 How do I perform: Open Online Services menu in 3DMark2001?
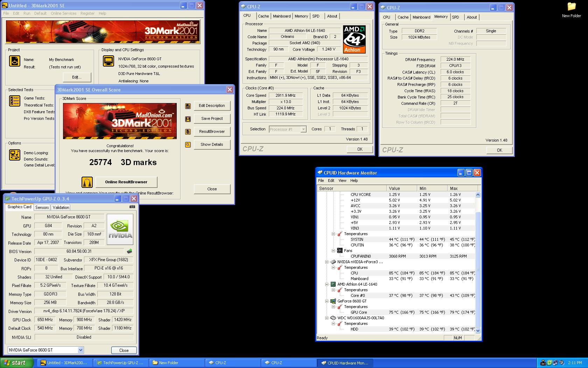63,13
